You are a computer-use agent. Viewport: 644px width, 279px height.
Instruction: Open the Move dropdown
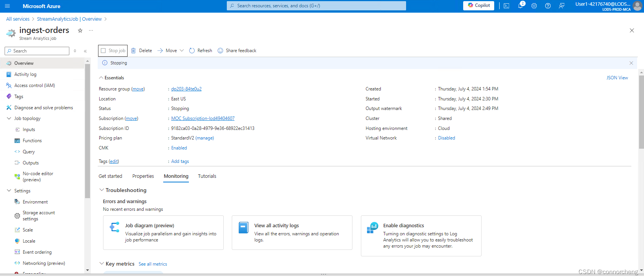tap(171, 51)
